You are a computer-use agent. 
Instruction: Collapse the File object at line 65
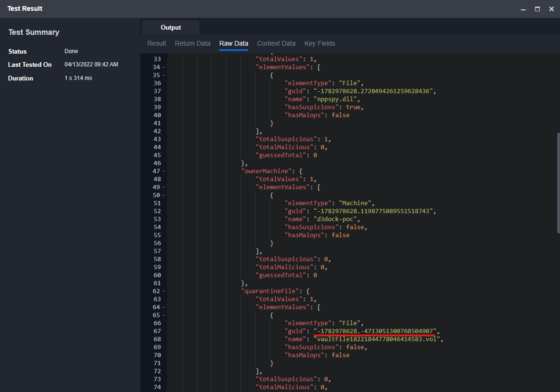[163, 315]
